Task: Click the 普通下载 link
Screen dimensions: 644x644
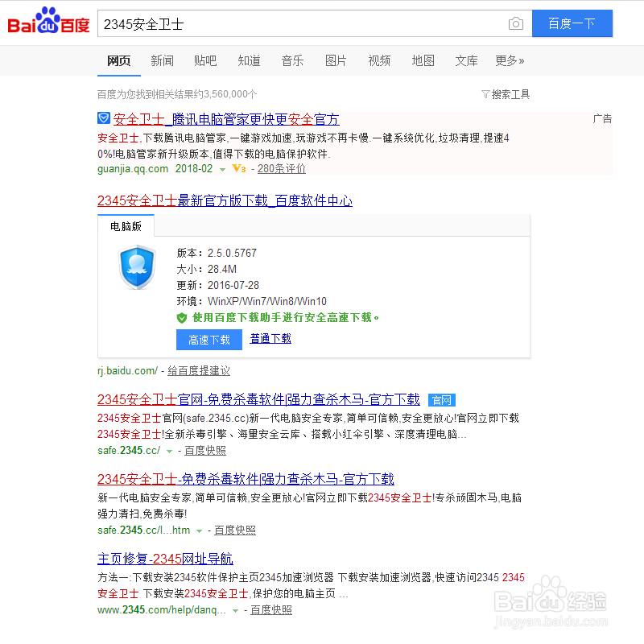Action: click(x=270, y=339)
